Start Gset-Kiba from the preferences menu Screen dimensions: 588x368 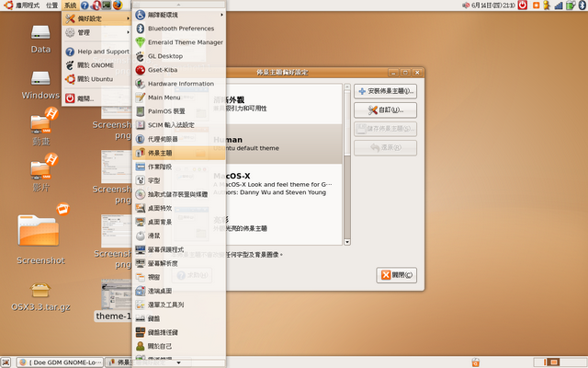(179, 70)
